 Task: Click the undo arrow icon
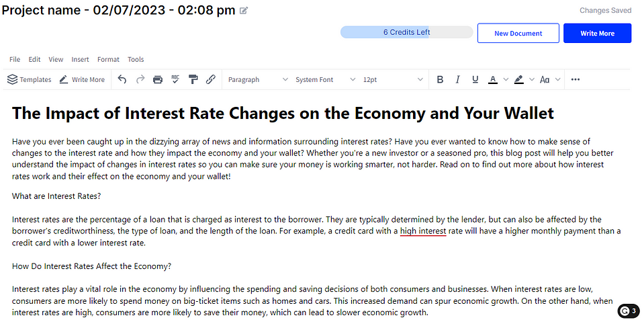point(122,79)
